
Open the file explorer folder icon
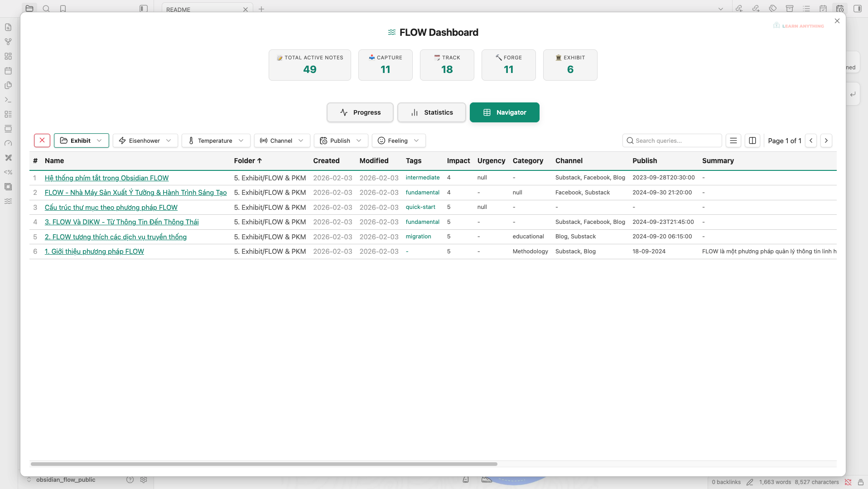(29, 9)
